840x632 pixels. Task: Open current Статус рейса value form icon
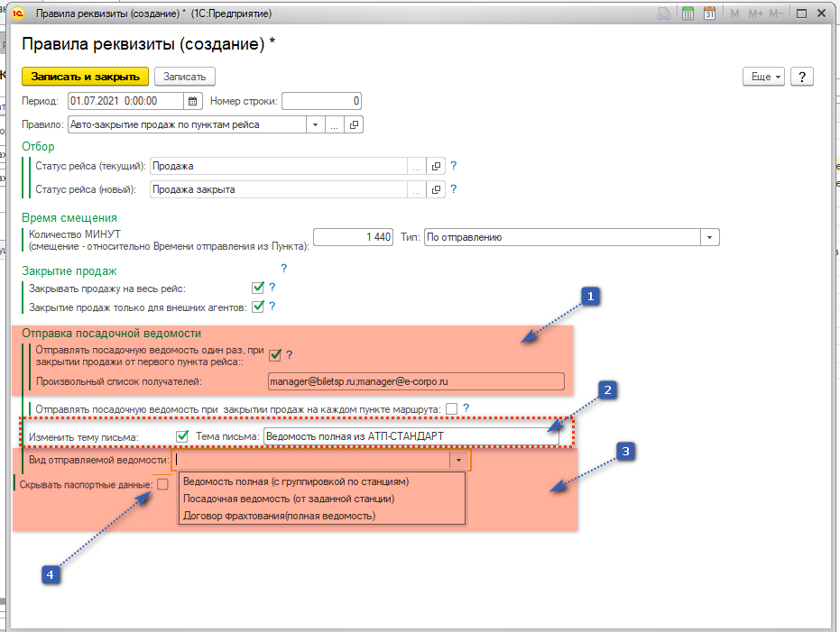[x=437, y=167]
